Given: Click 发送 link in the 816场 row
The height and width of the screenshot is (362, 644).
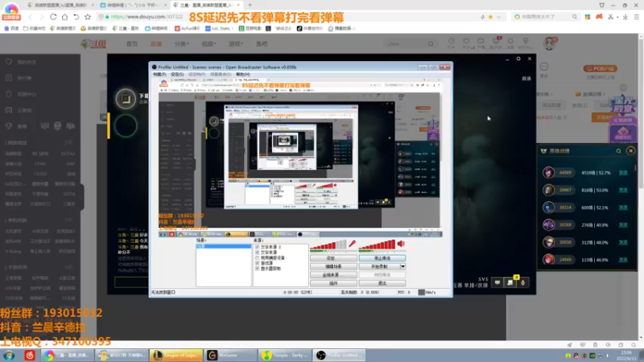Looking at the screenshot, I should pyautogui.click(x=623, y=190).
